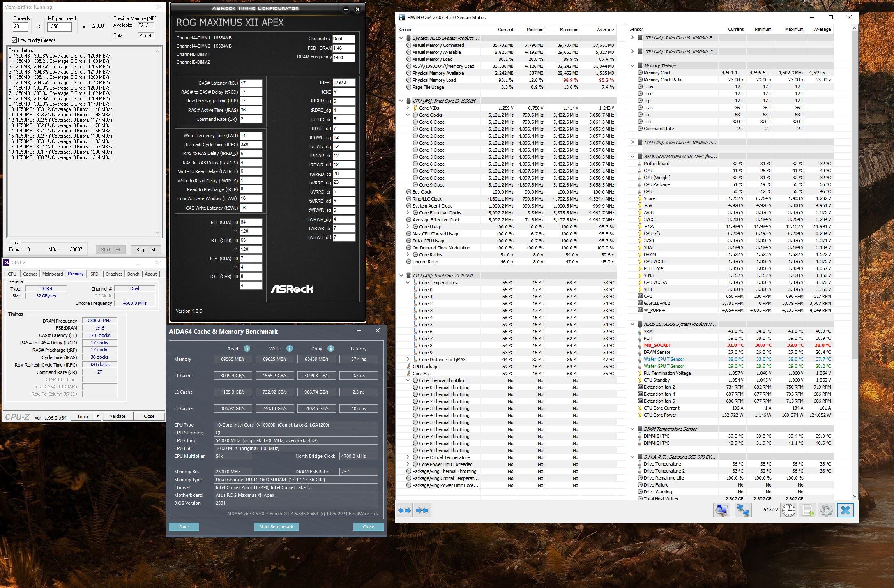The width and height of the screenshot is (894, 588).
Task: Click HWiNFO clock reset timer icon
Action: click(788, 510)
